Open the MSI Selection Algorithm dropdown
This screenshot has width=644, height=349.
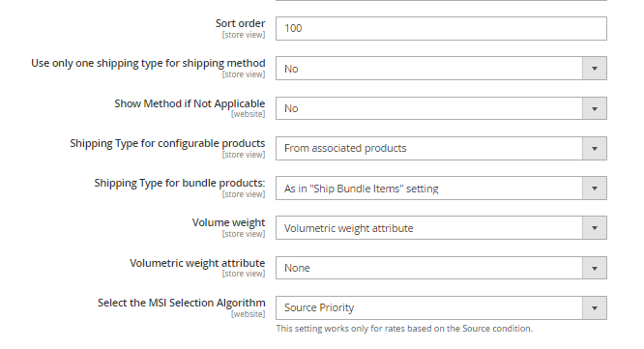(x=441, y=308)
